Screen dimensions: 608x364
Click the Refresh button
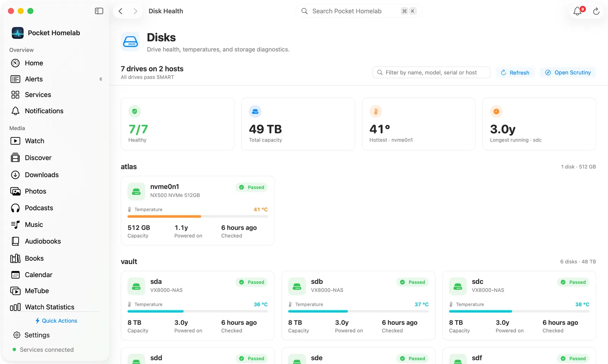tap(515, 72)
